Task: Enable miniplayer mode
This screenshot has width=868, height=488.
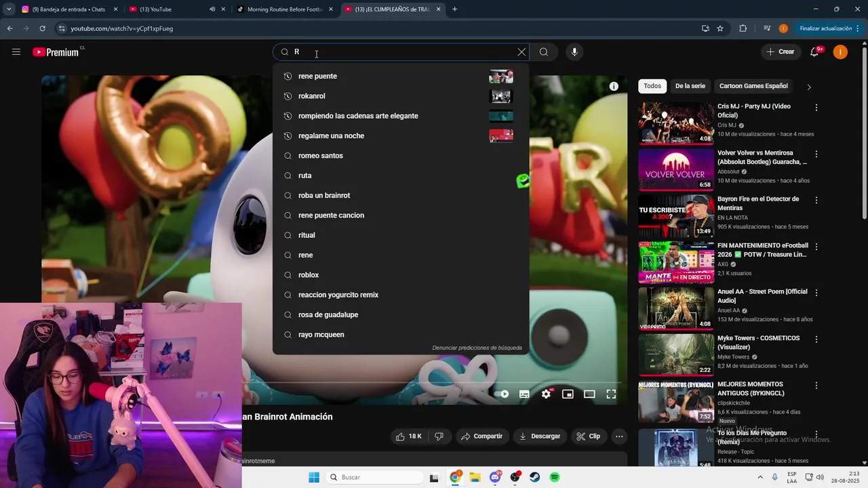Action: [x=568, y=394]
